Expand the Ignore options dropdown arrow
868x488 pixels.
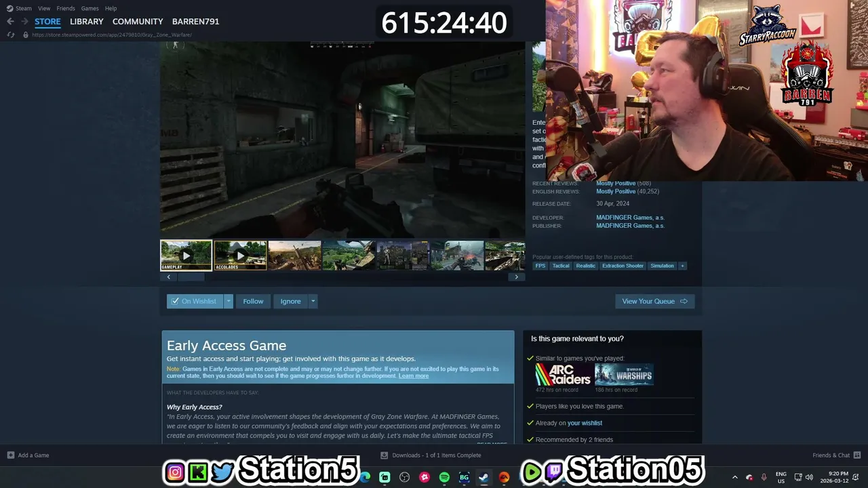click(313, 301)
